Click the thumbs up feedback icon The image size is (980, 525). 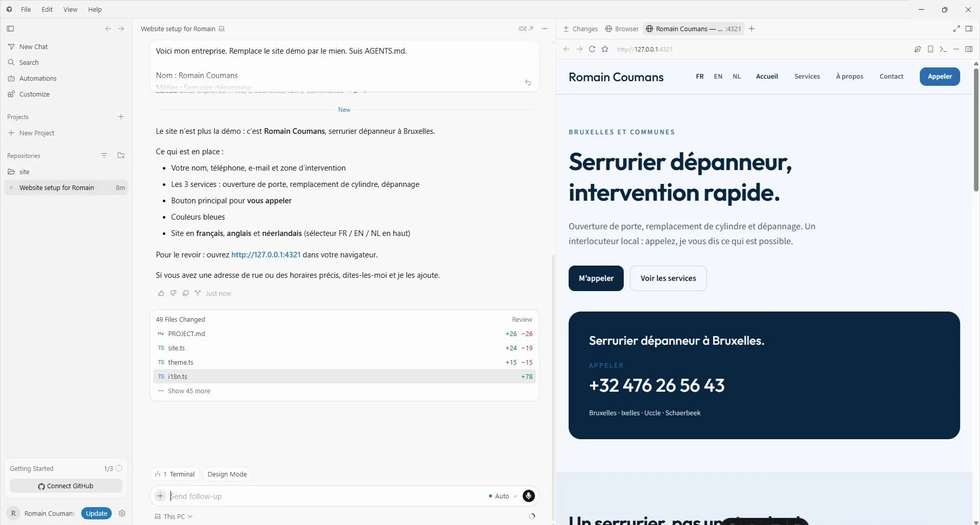(161, 293)
